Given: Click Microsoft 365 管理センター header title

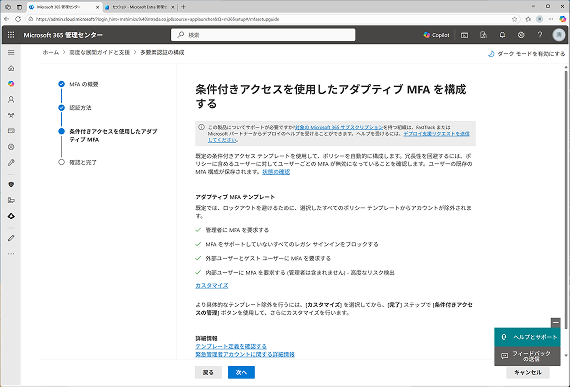Looking at the screenshot, I should pyautogui.click(x=63, y=35).
